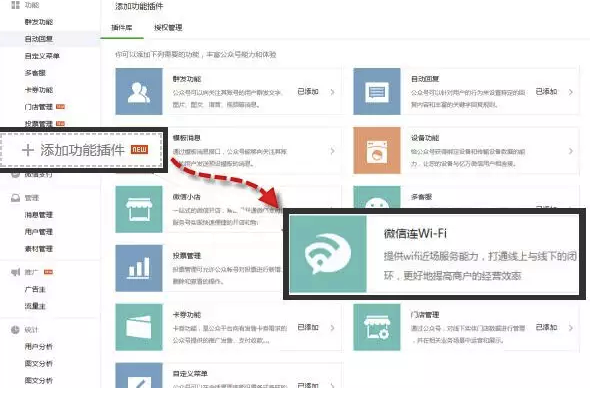Expand the 门店管理 card chevron
The width and height of the screenshot is (600, 403).
click(x=571, y=328)
